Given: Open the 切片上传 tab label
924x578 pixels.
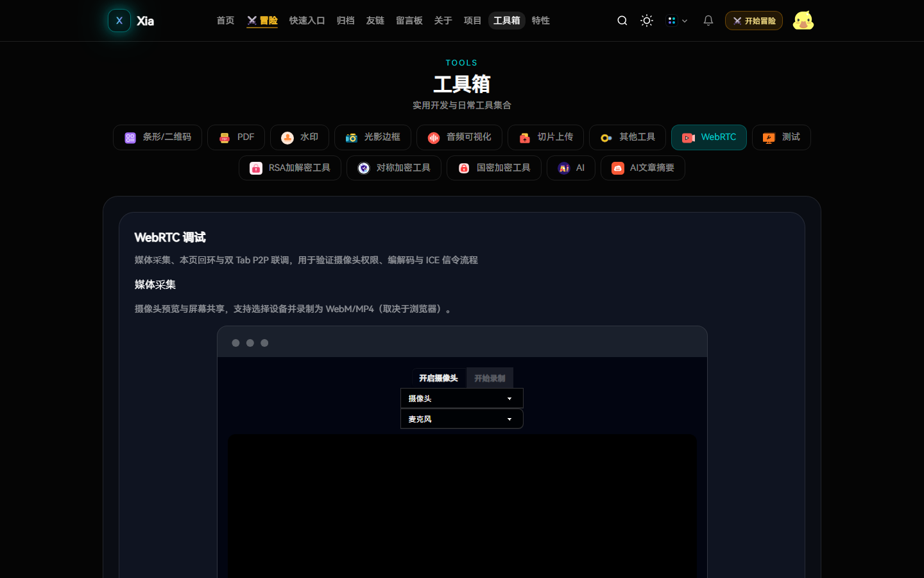Looking at the screenshot, I should tap(556, 137).
